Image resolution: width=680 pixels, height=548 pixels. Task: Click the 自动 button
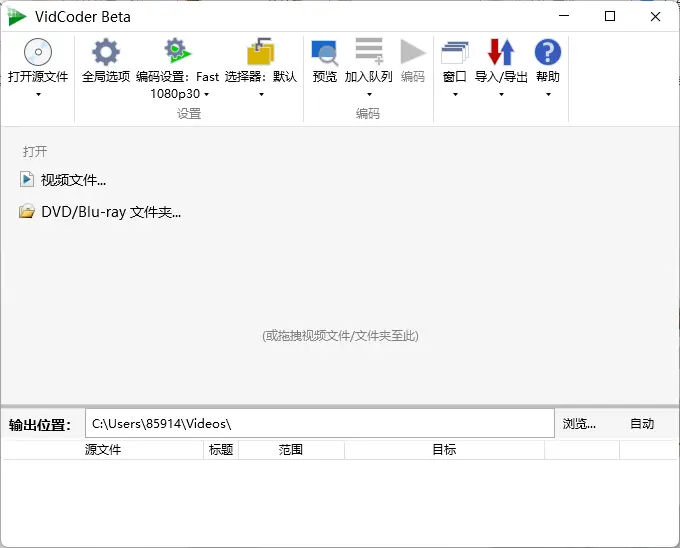click(x=642, y=423)
